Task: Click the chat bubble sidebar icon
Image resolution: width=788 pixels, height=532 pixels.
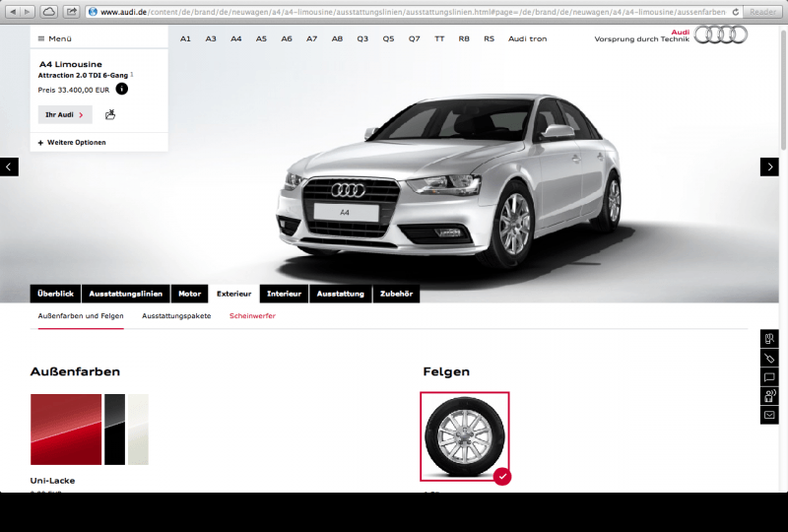Action: click(769, 377)
